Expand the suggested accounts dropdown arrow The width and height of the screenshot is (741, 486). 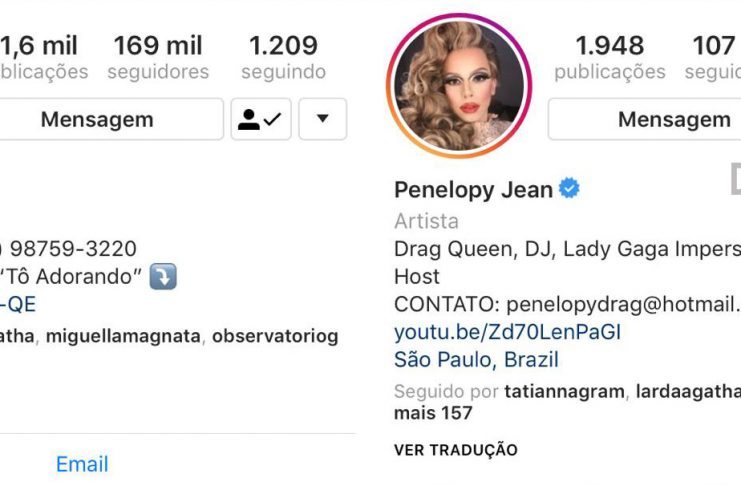(323, 119)
